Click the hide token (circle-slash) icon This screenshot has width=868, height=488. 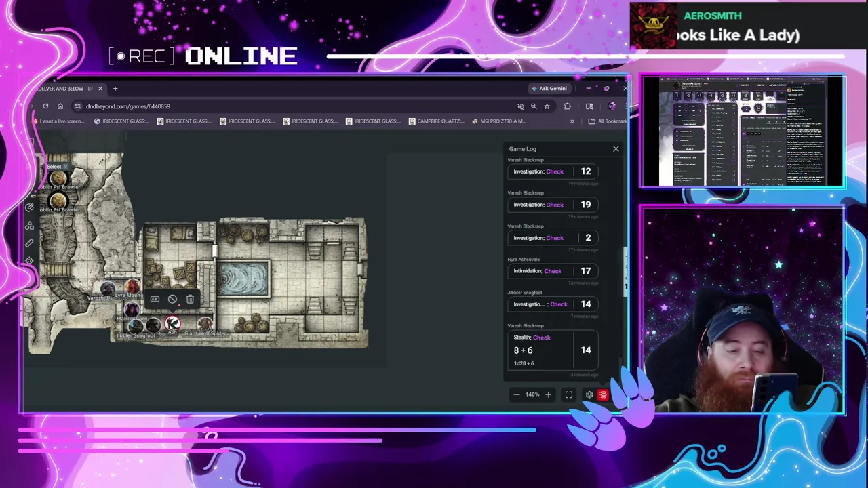click(x=172, y=299)
